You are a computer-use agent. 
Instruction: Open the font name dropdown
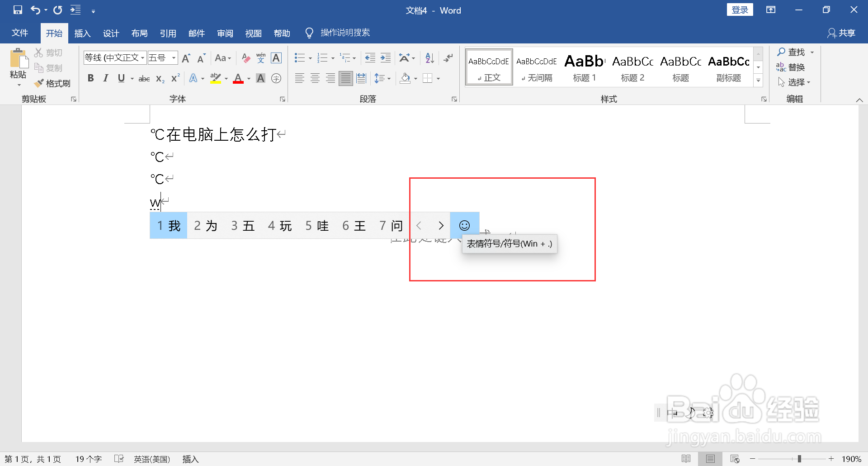coord(143,58)
